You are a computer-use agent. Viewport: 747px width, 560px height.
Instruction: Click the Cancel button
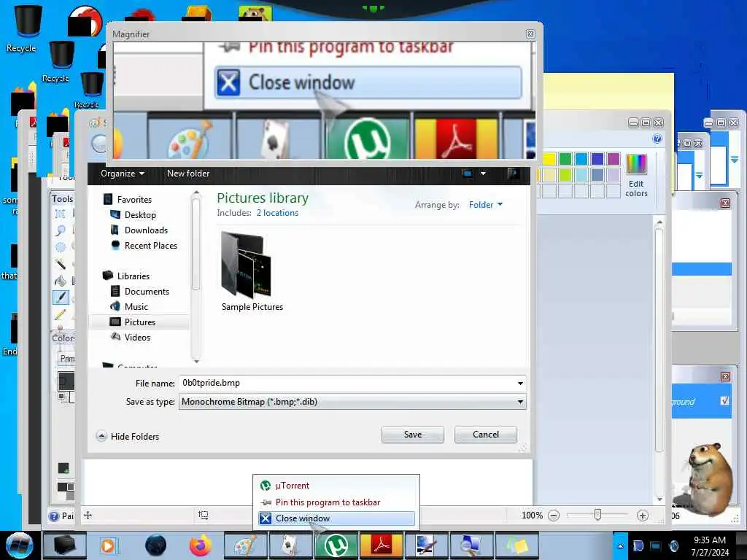point(485,435)
